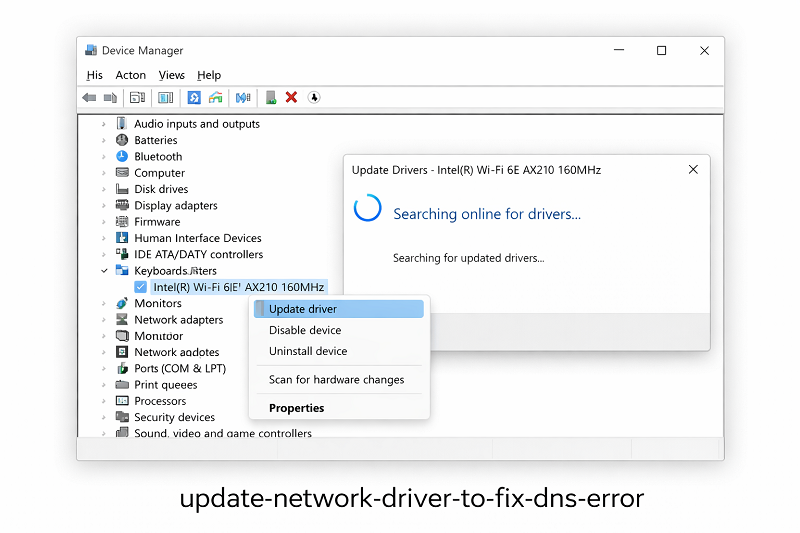The image size is (800, 533).
Task: Click the toolbar icon right of the Forward arrow
Action: click(138, 97)
